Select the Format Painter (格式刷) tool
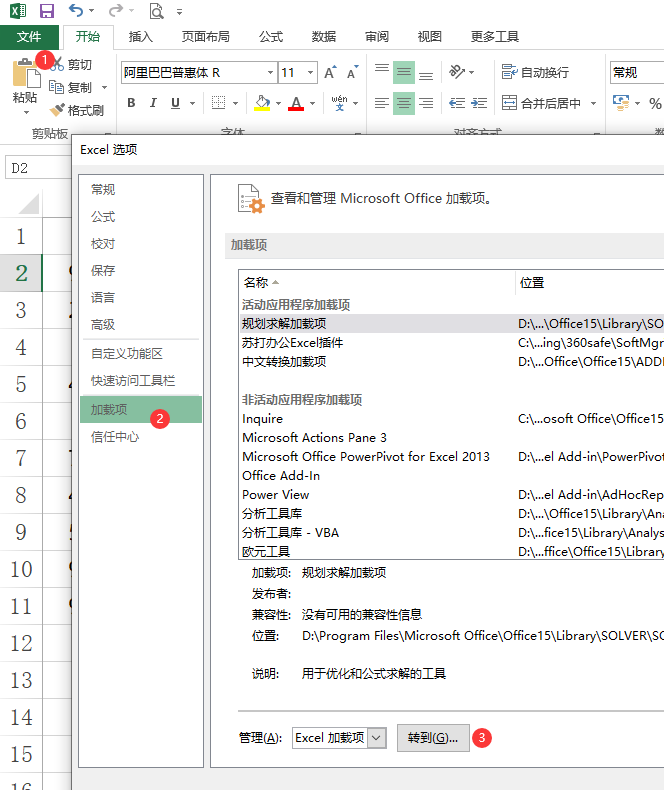The width and height of the screenshot is (664, 790). coord(77,110)
